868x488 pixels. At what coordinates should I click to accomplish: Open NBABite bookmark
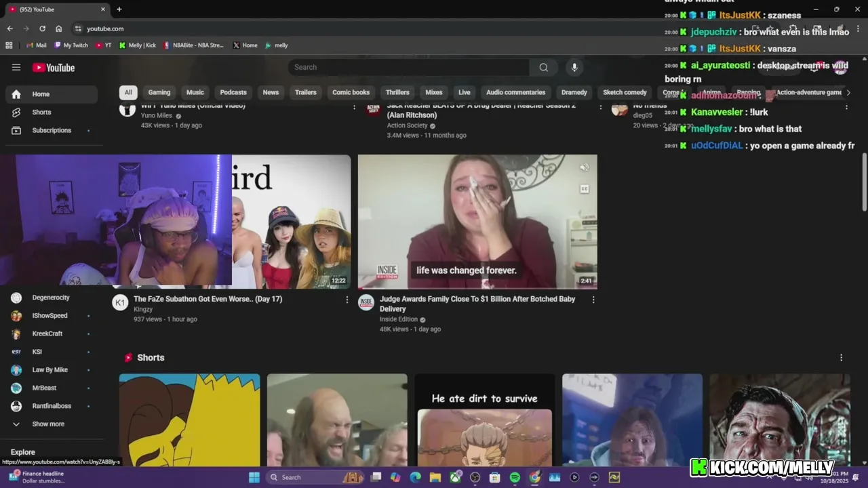[193, 45]
